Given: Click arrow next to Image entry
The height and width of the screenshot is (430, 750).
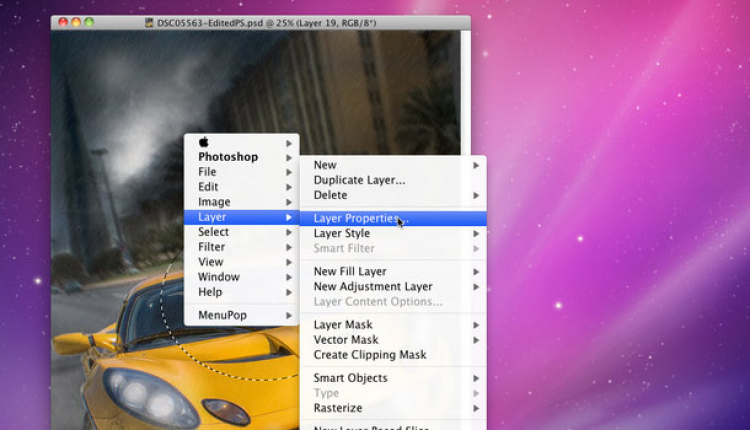Looking at the screenshot, I should tap(289, 202).
